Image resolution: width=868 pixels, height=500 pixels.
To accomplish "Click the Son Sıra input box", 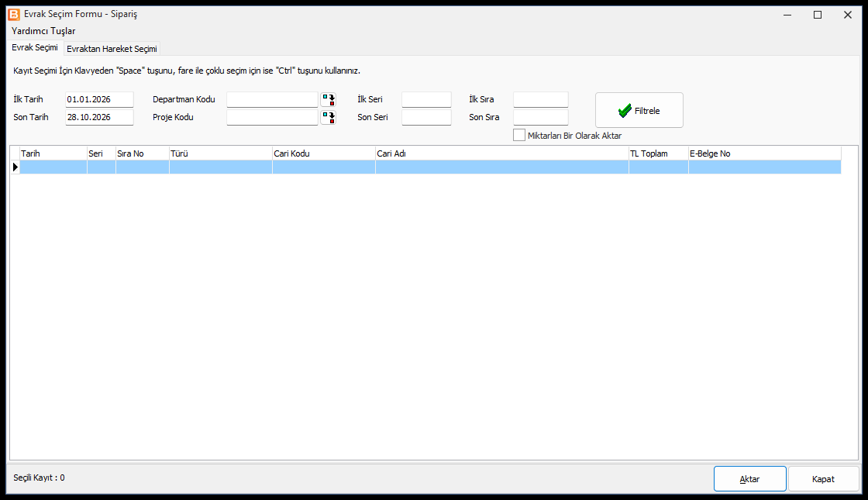I will 541,117.
